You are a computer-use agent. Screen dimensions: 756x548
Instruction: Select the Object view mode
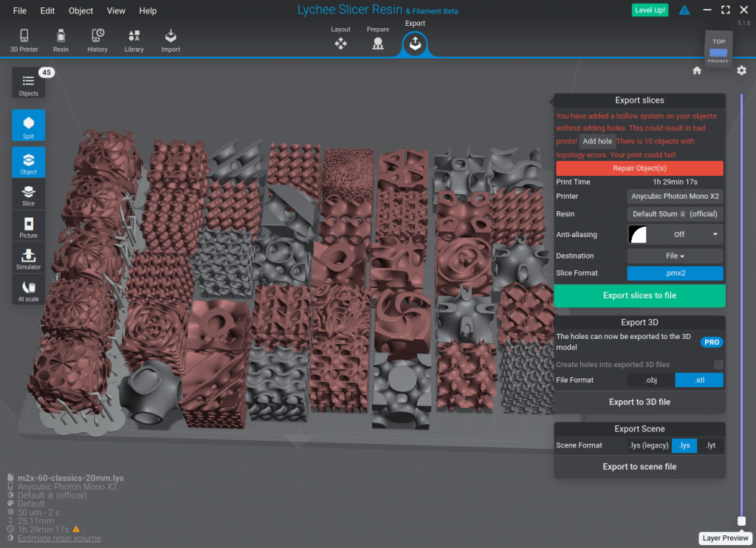pyautogui.click(x=29, y=162)
